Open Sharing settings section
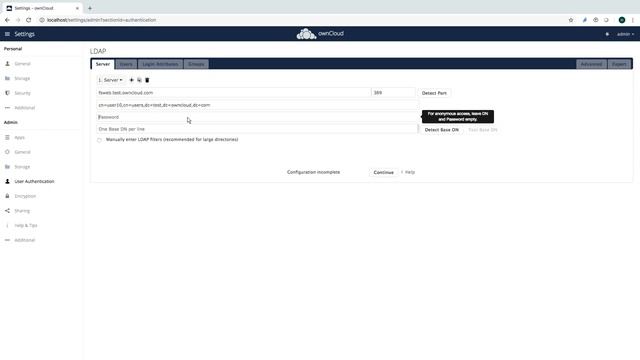Screen dimensions: 640x360 pyautogui.click(x=22, y=211)
